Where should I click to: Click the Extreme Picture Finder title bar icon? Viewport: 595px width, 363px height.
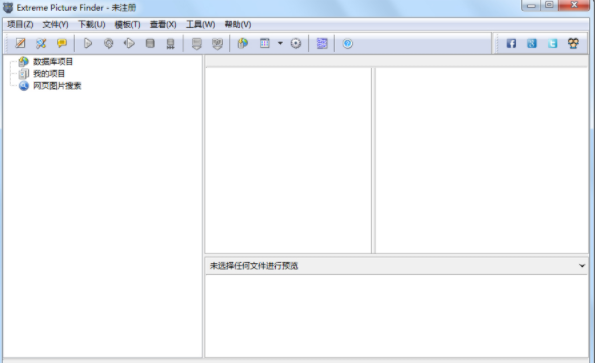tap(8, 7)
